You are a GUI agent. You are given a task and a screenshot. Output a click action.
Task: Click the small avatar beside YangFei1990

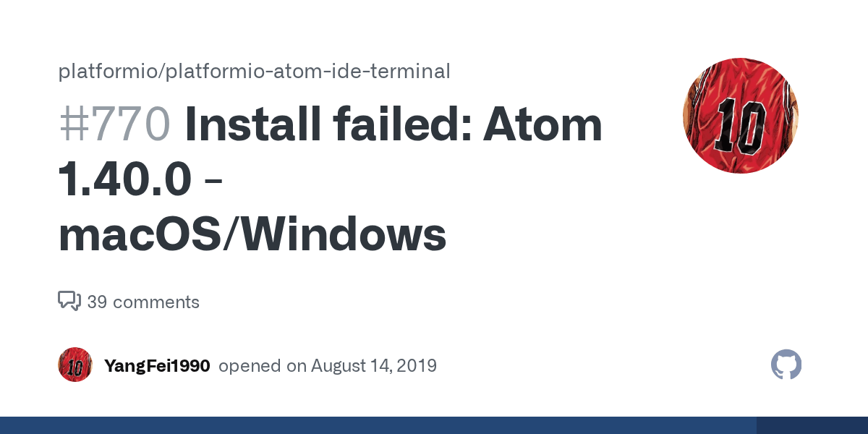(75, 365)
